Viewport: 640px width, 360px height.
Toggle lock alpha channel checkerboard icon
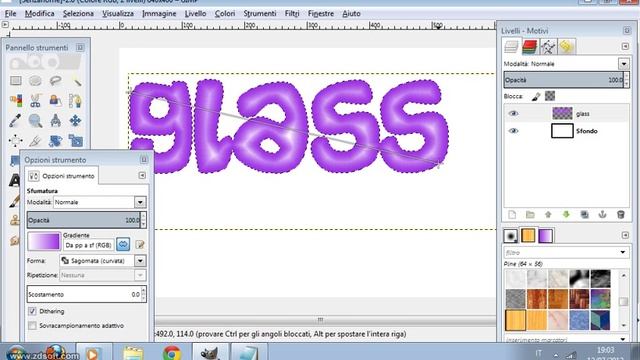(x=550, y=96)
